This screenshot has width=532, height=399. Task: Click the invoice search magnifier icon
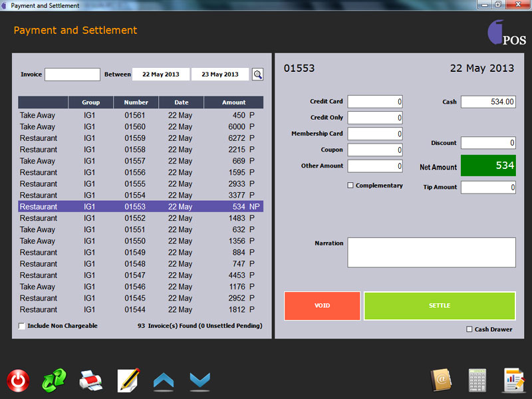tap(258, 74)
